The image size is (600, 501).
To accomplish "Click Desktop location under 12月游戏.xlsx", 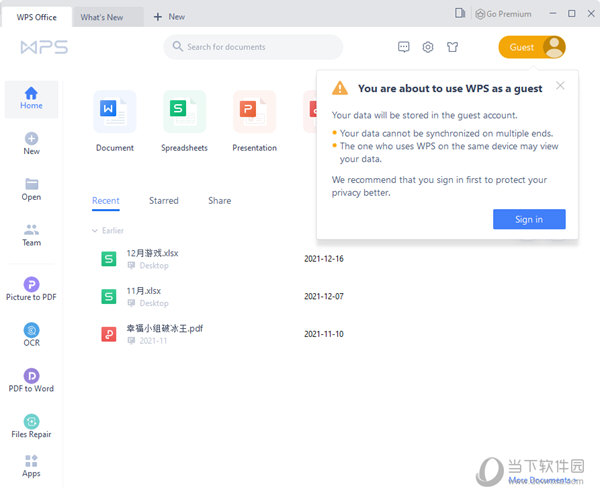I will (x=154, y=265).
